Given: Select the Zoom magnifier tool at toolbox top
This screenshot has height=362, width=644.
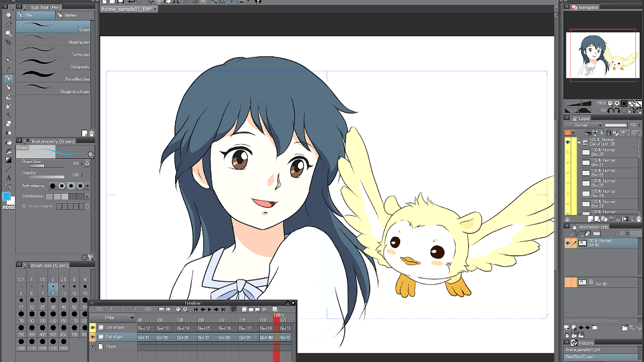Looking at the screenshot, I should pos(9,15).
